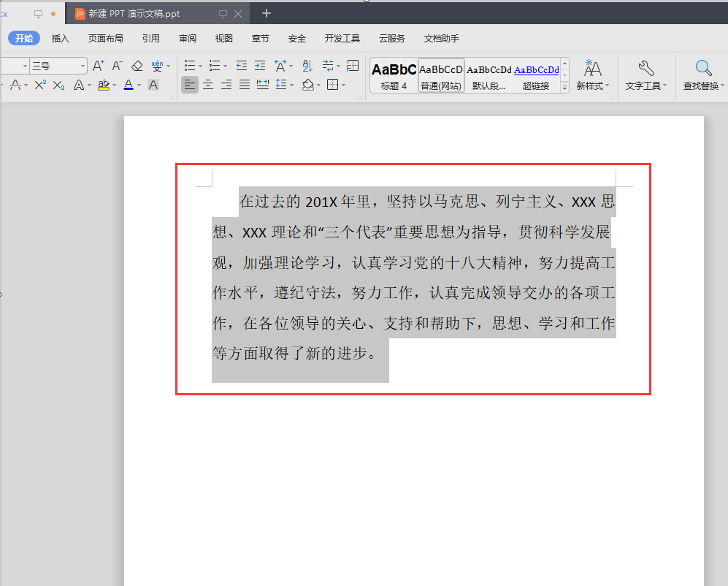This screenshot has width=728, height=586.
Task: Decrease paragraph indent
Action: click(x=242, y=66)
